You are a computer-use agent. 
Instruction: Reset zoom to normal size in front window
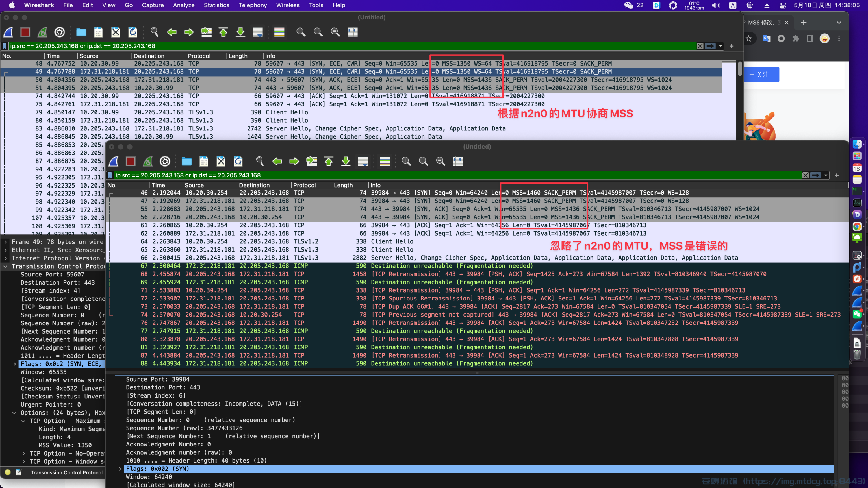pos(441,161)
